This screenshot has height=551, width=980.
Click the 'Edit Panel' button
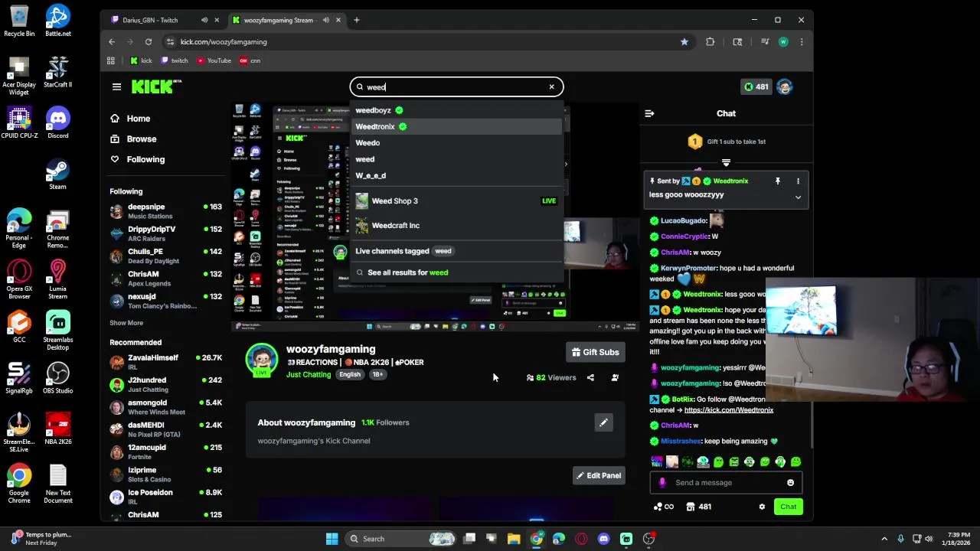(599, 475)
